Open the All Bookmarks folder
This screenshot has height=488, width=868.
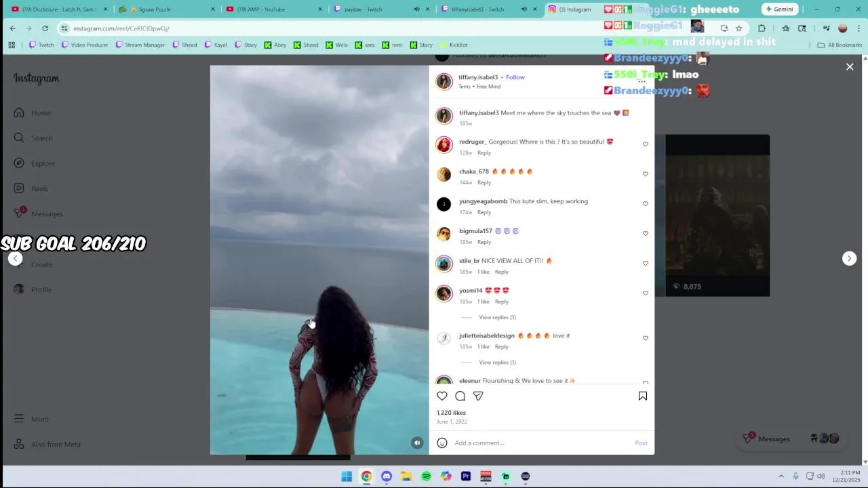coord(840,45)
